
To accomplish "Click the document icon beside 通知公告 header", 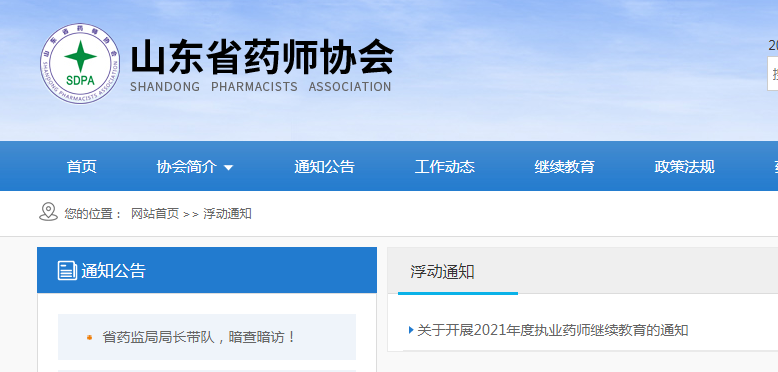I will tap(67, 271).
